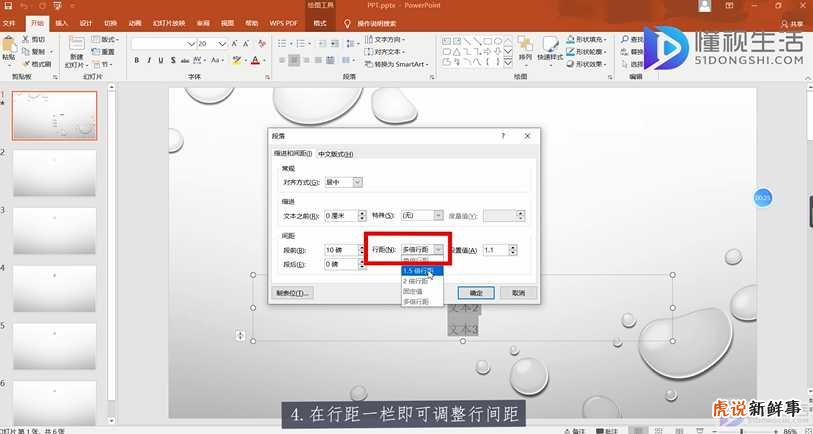
Task: Click the At value stepper showing 1.1
Action: (x=513, y=250)
